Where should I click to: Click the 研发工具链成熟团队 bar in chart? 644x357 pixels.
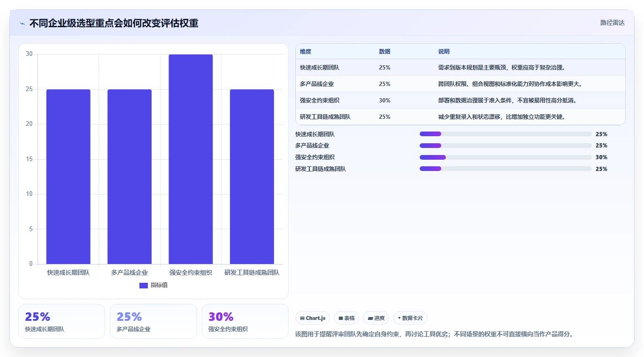tap(252, 177)
